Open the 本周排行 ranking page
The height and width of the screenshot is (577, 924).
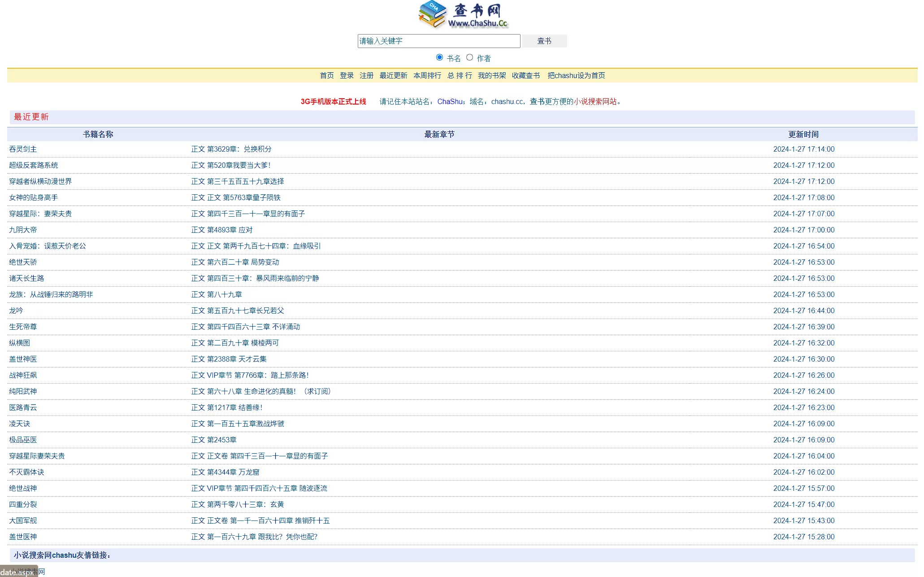click(426, 75)
